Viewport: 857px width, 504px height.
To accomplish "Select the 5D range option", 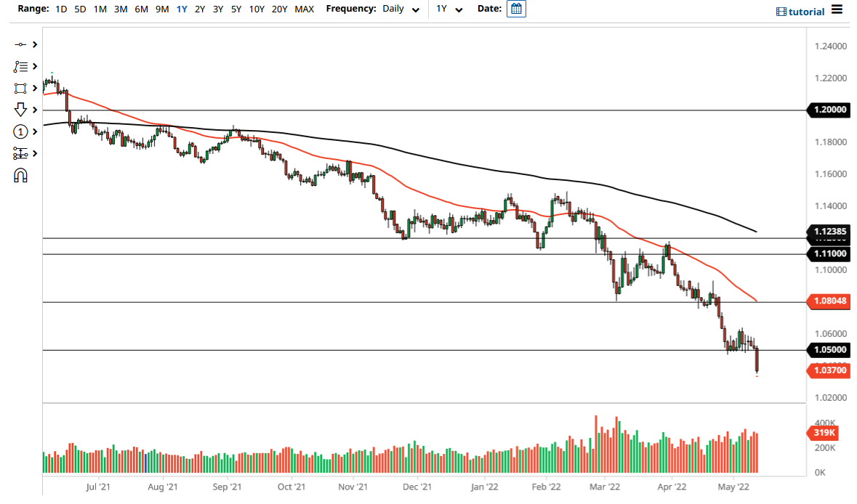I will [x=80, y=10].
